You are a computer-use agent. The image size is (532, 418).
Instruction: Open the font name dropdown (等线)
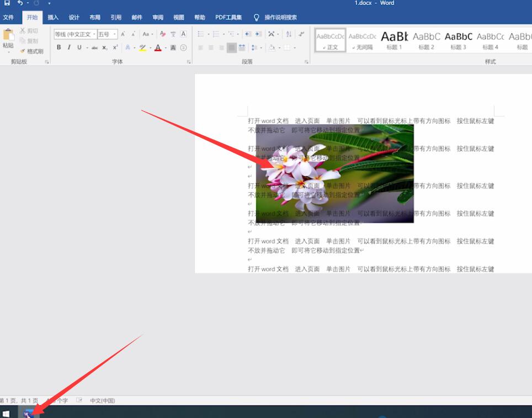tap(94, 34)
